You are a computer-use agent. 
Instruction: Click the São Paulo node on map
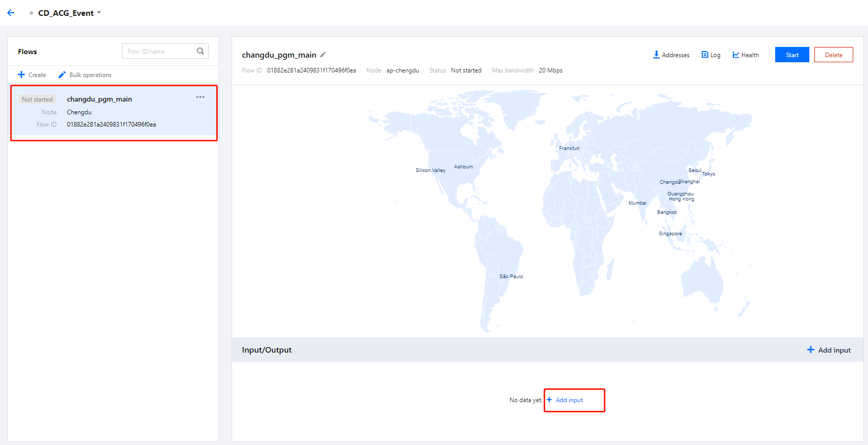pyautogui.click(x=511, y=277)
